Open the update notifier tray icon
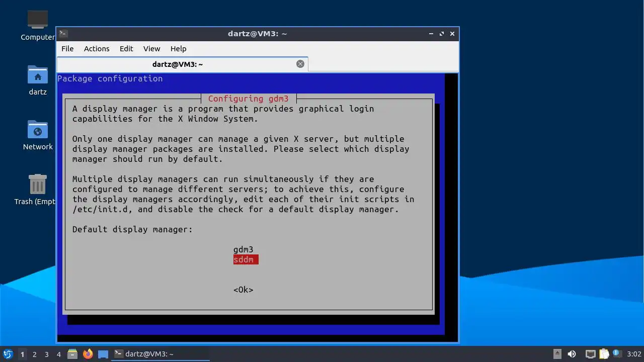This screenshot has width=644, height=362. coord(616,353)
